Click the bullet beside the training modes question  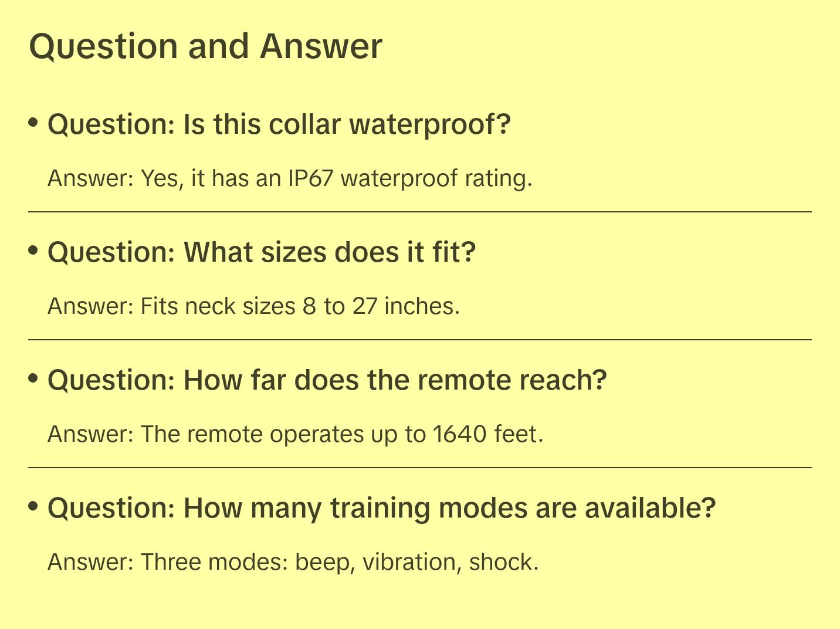pyautogui.click(x=33, y=506)
